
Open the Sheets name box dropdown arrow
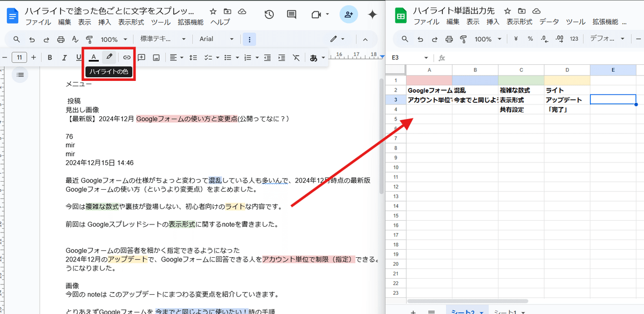point(426,58)
